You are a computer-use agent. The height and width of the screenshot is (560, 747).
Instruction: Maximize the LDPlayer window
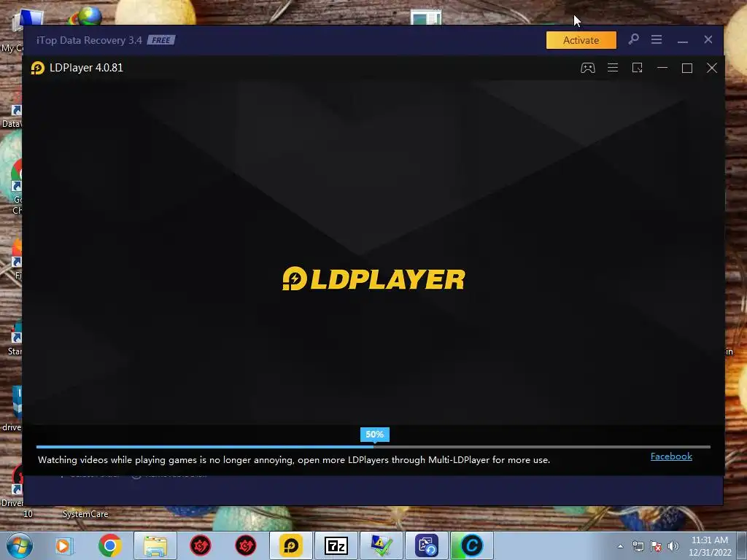687,68
